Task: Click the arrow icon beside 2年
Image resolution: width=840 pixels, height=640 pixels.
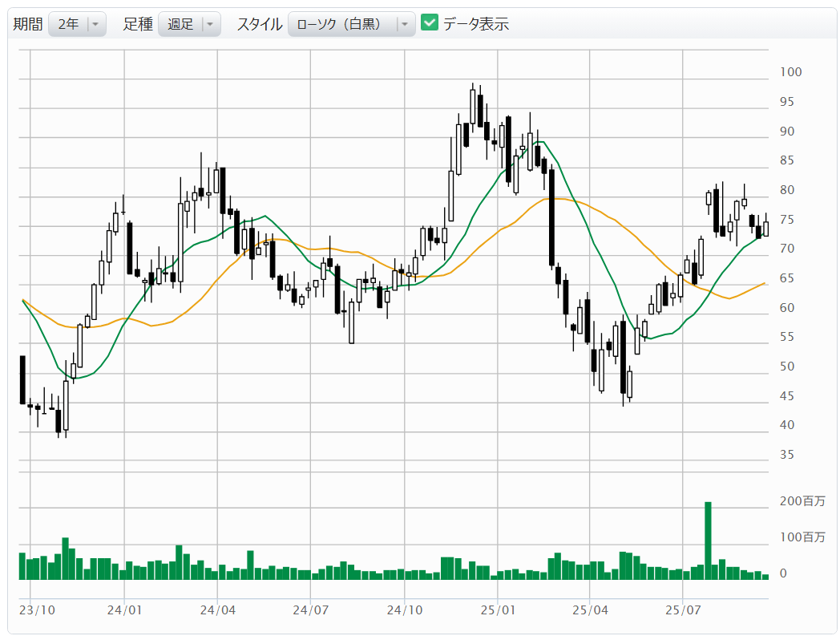Action: pos(96,24)
